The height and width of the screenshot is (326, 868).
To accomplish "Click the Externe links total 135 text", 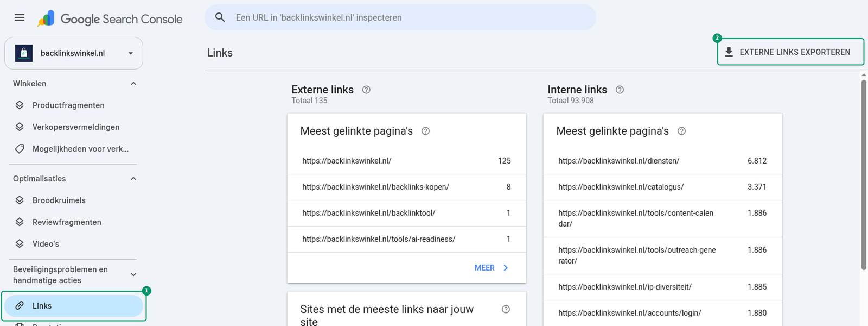I will pyautogui.click(x=309, y=101).
